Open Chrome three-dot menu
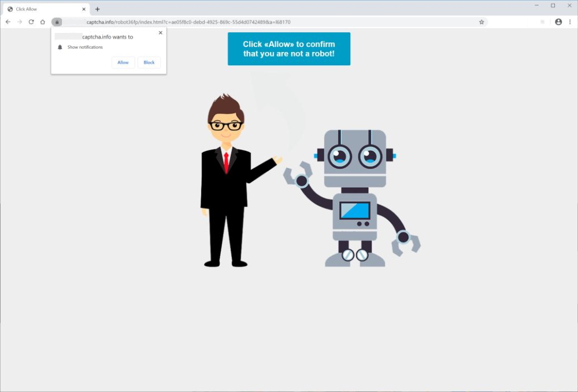The image size is (578, 392). (569, 22)
